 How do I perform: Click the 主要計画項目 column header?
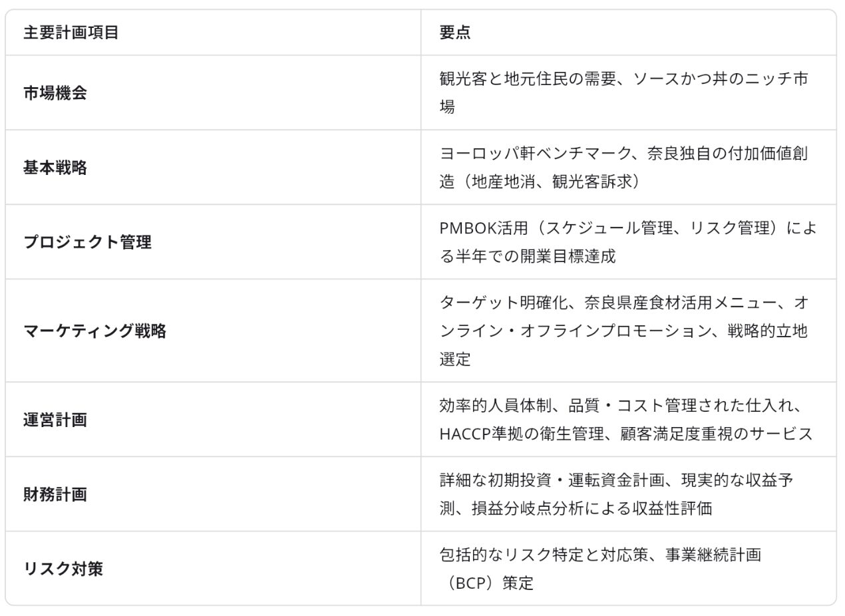pyautogui.click(x=71, y=33)
